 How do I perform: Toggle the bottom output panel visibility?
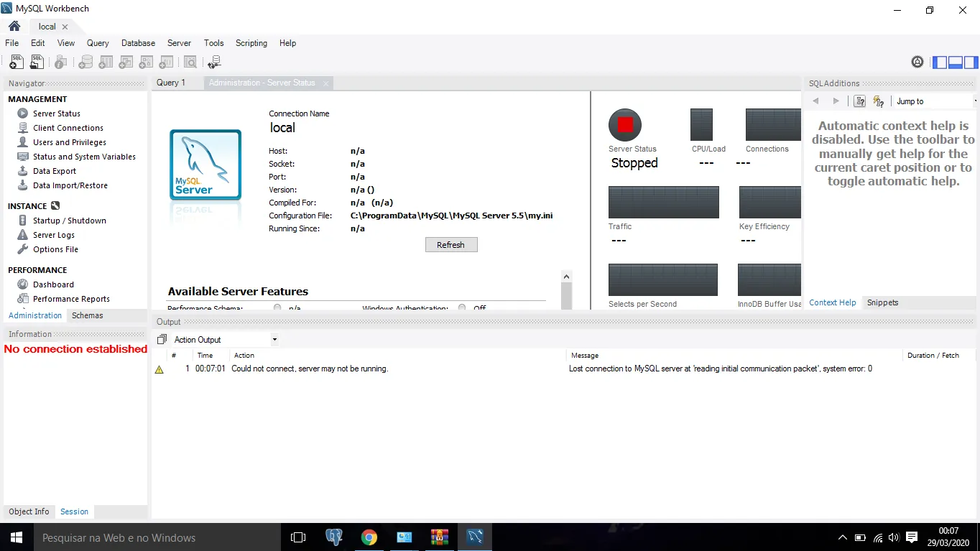[956, 62]
